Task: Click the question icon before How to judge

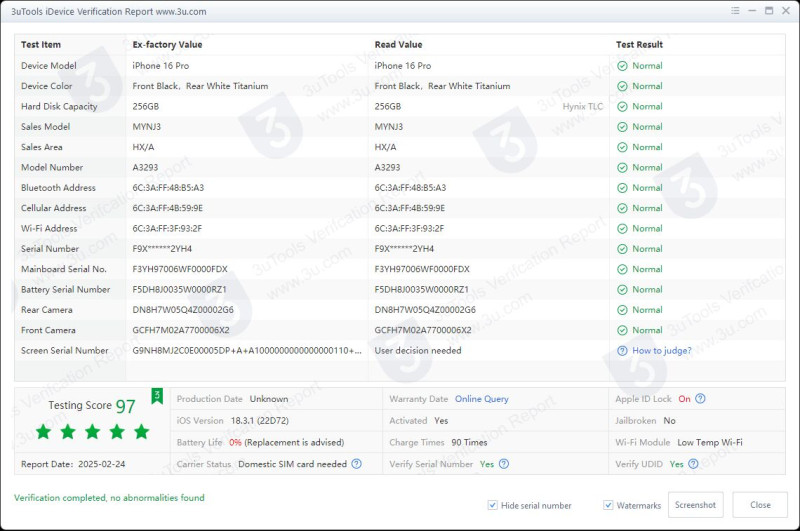Action: pyautogui.click(x=622, y=351)
